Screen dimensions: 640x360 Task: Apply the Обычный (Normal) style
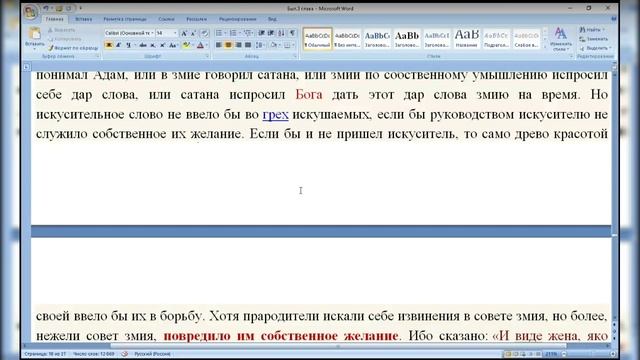pyautogui.click(x=317, y=39)
